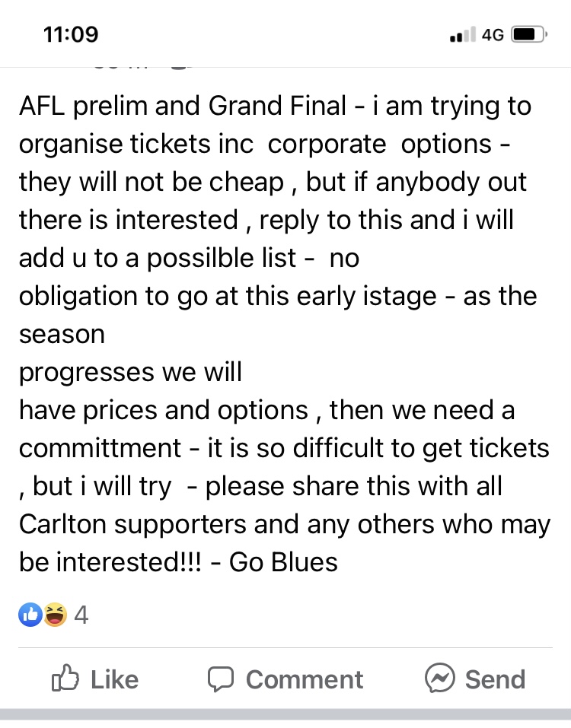Tap the 11:09 clock in the status bar
Screen dimensions: 571x728
[71, 34]
